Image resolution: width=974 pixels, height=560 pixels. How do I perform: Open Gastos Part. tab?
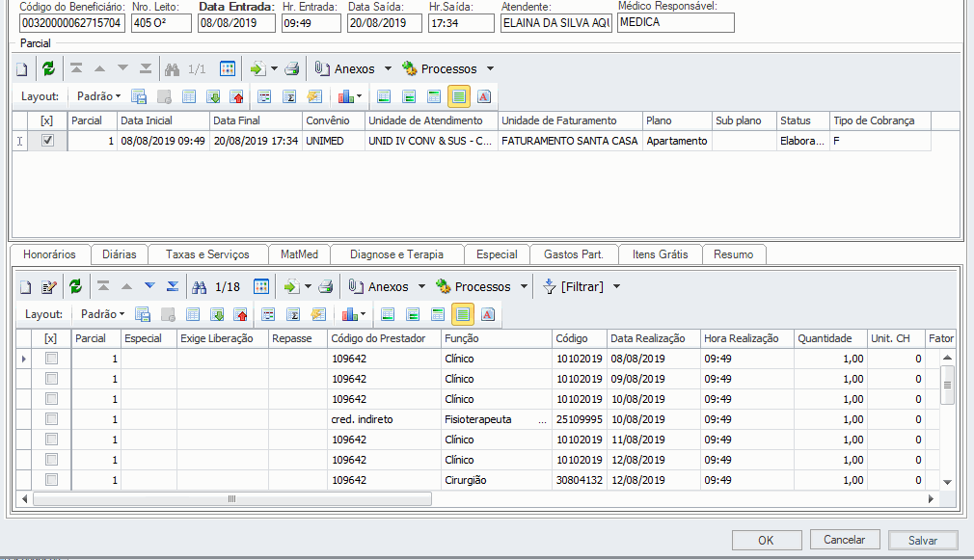(x=574, y=254)
